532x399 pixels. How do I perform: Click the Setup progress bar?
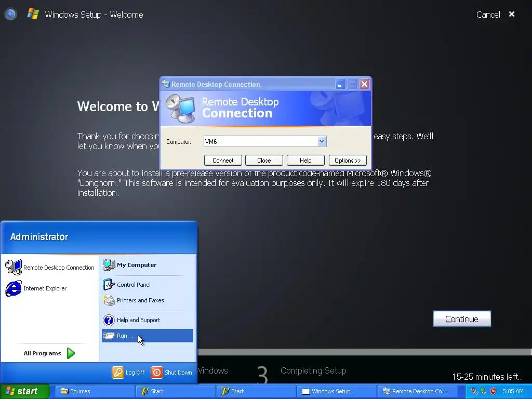[x=364, y=352]
